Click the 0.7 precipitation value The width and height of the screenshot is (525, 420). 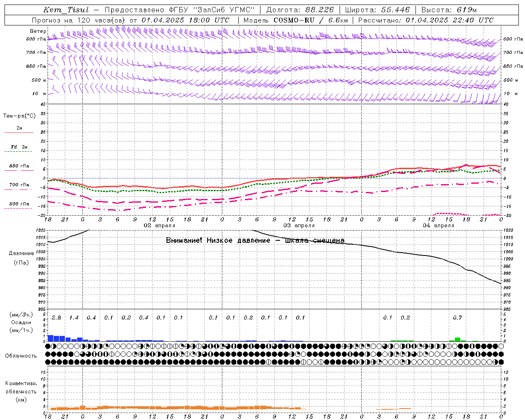pyautogui.click(x=457, y=318)
